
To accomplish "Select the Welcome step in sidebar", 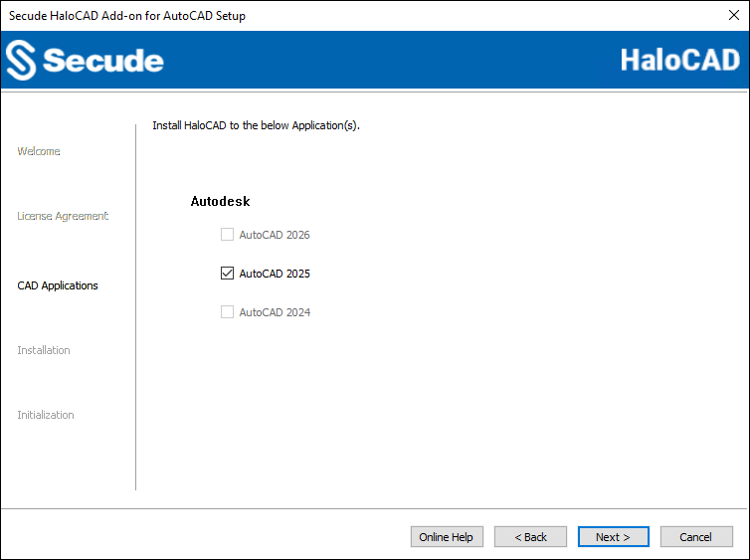I will 39,151.
